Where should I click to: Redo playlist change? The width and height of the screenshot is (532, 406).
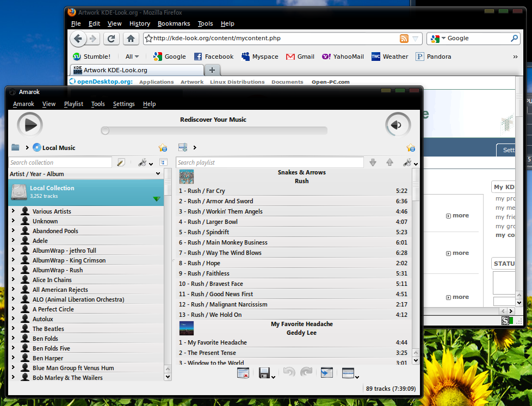point(306,372)
